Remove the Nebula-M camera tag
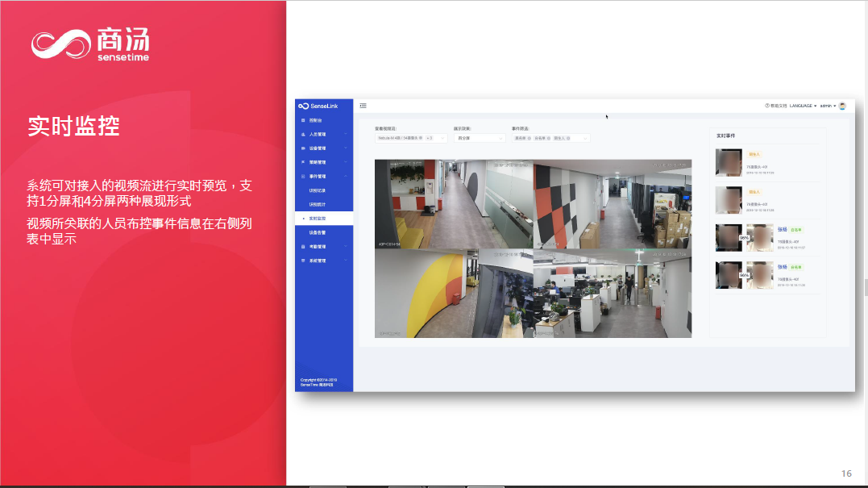This screenshot has height=488, width=868. pos(421,138)
